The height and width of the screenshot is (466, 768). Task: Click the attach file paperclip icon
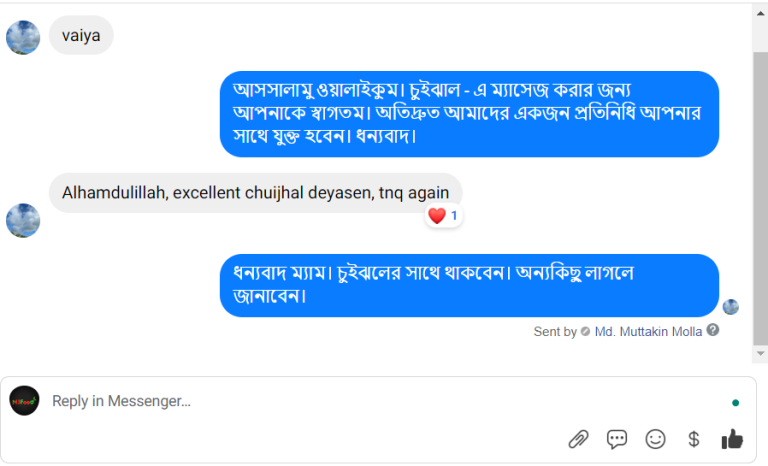point(578,438)
